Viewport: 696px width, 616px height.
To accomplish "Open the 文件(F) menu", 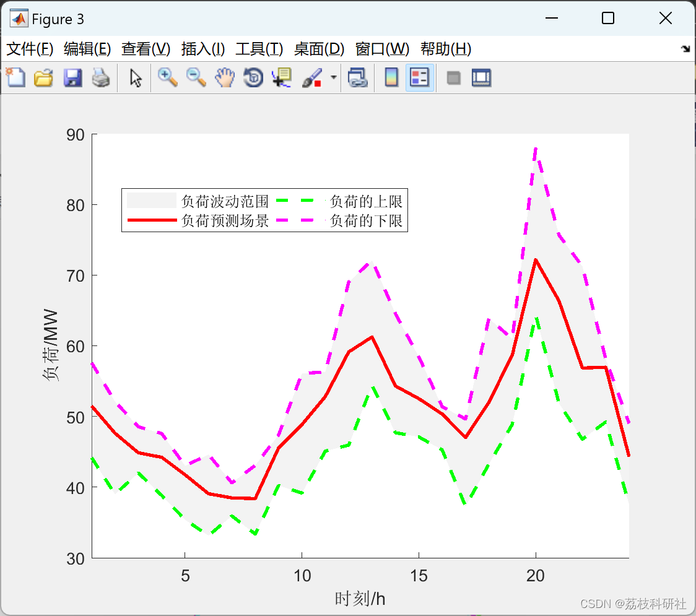I will [30, 50].
